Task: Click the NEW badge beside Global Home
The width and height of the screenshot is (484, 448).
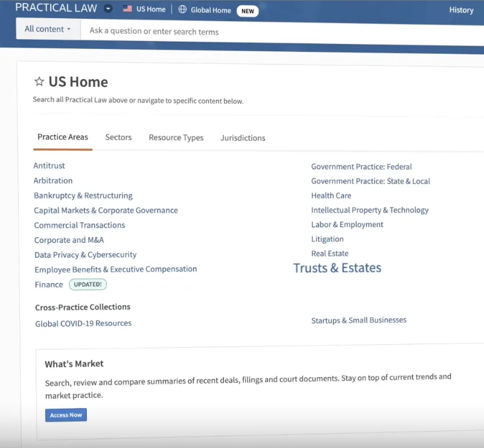Action: [x=247, y=11]
